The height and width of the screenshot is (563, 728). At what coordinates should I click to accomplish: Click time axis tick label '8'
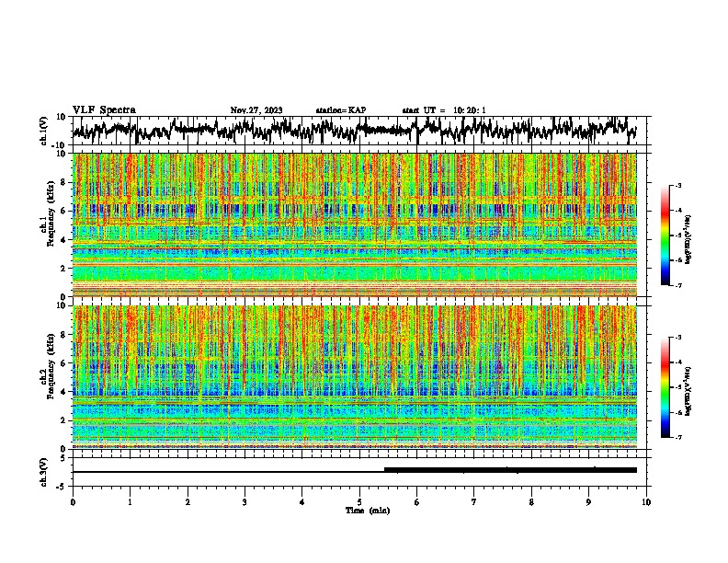tap(531, 502)
